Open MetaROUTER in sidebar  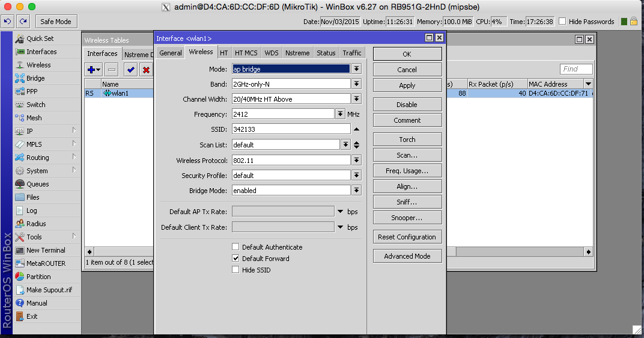click(x=47, y=263)
